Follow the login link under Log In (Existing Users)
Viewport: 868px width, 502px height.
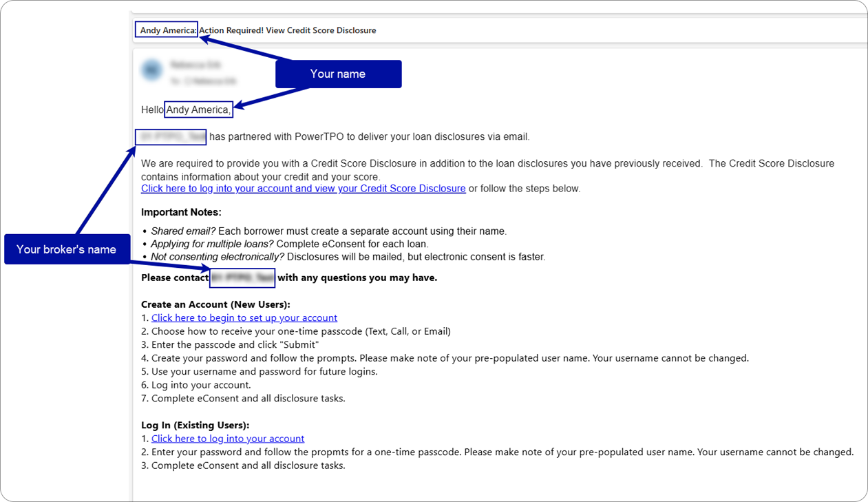tap(228, 439)
